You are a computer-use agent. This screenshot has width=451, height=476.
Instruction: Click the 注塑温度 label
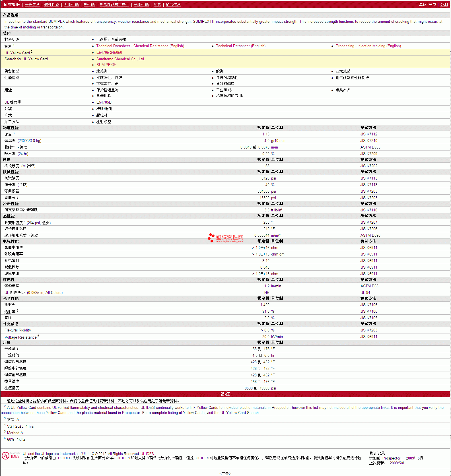pos(12,388)
